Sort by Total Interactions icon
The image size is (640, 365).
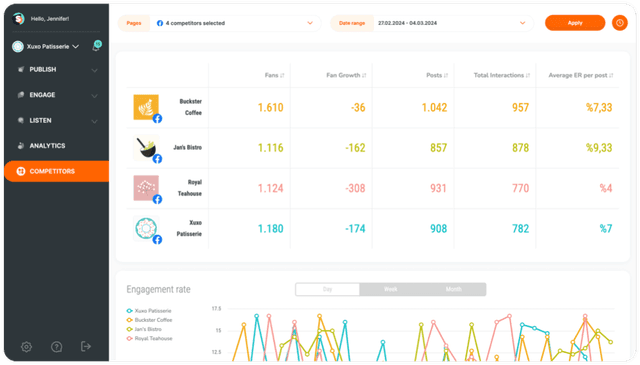pos(528,76)
